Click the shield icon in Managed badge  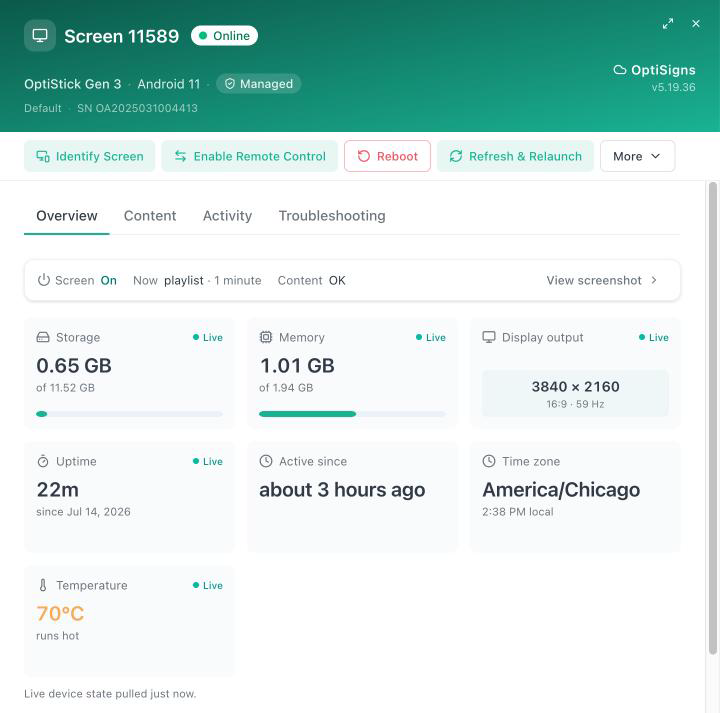click(x=230, y=84)
